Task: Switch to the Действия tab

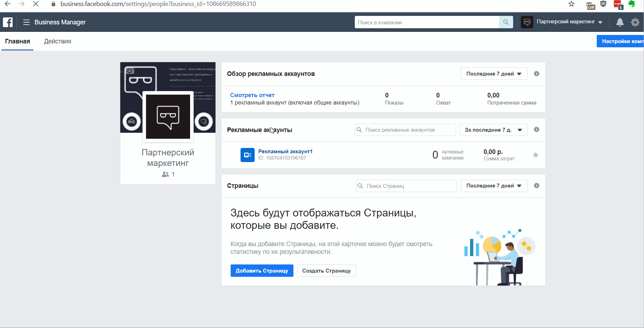Action: tap(57, 41)
